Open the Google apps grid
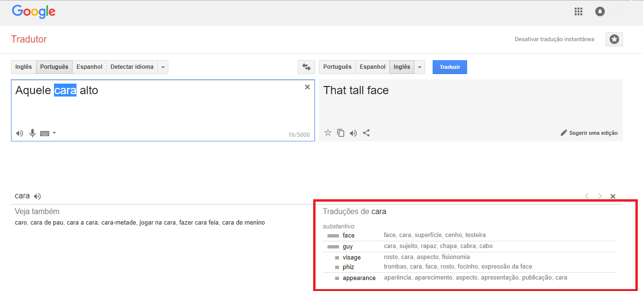Viewport: 644px width, 291px height. tap(579, 11)
